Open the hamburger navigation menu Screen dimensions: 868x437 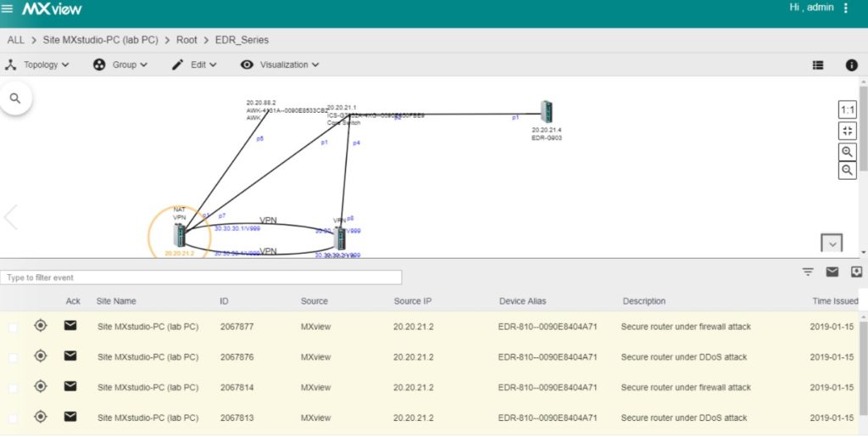click(7, 8)
